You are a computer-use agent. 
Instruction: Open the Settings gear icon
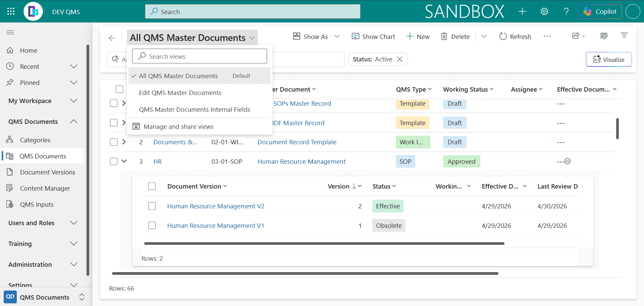(x=544, y=11)
